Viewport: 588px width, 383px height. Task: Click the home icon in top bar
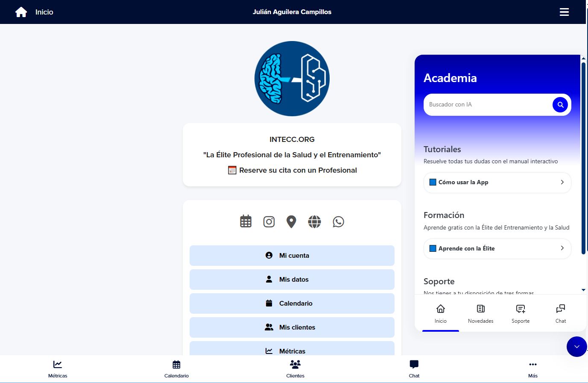[21, 12]
